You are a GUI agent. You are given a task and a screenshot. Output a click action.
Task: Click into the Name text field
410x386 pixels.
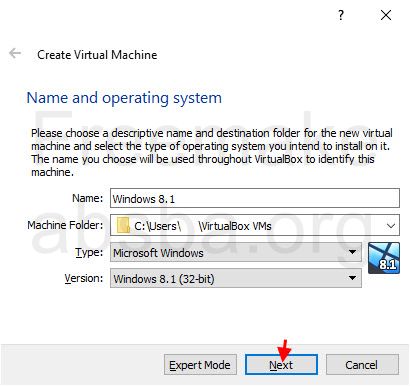pyautogui.click(x=255, y=198)
